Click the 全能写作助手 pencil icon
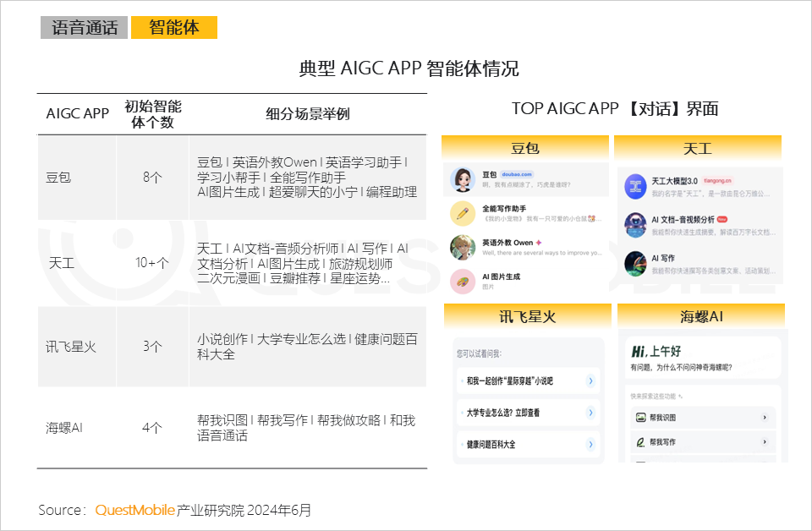812x531 pixels. click(x=463, y=214)
